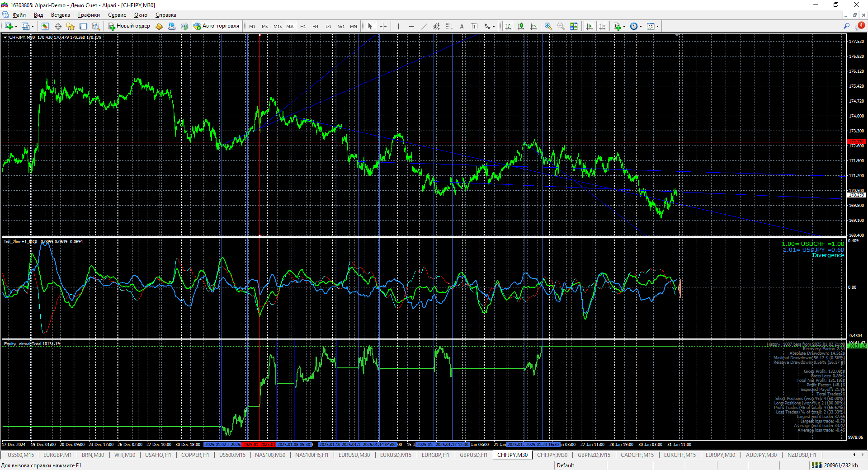Viewport: 868px width, 470px height.
Task: Click the connection status 206961/232 kb
Action: pos(835,465)
